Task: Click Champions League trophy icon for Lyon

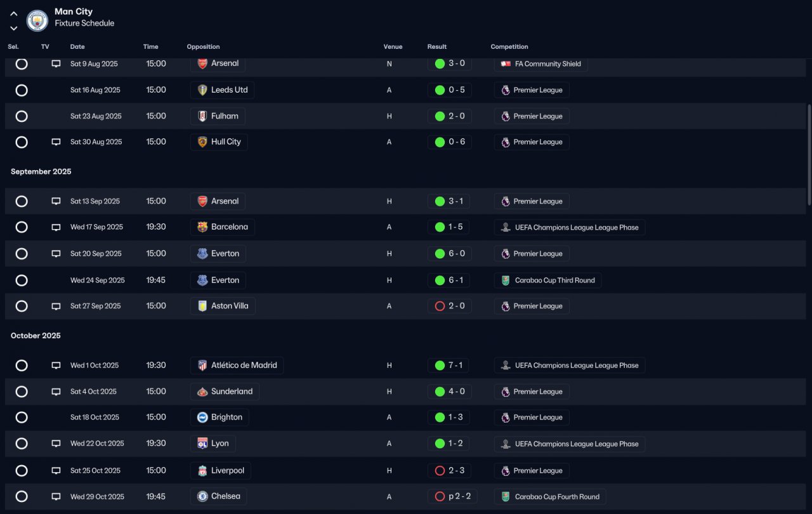Action: (506, 444)
